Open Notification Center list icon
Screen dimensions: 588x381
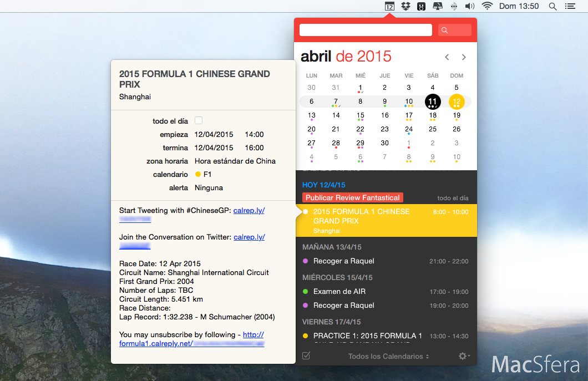point(570,6)
